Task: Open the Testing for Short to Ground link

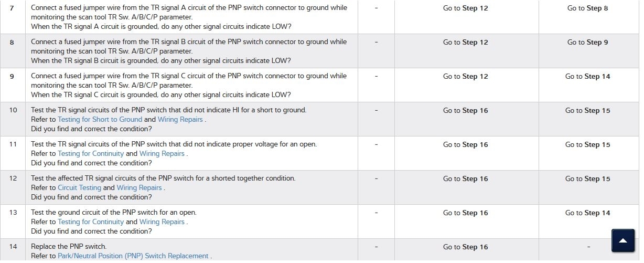Action: pyautogui.click(x=100, y=120)
